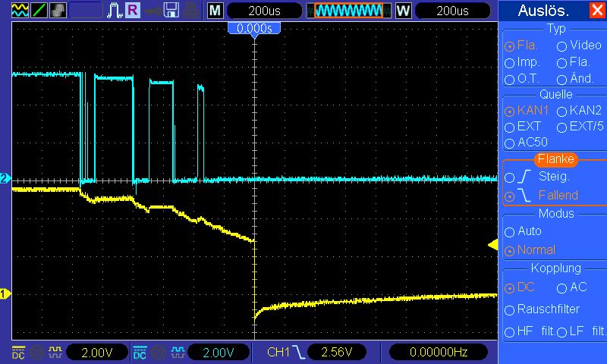Click the channel 2 cyan 2.00V scale field
The width and height of the screenshot is (607, 364).
click(219, 353)
